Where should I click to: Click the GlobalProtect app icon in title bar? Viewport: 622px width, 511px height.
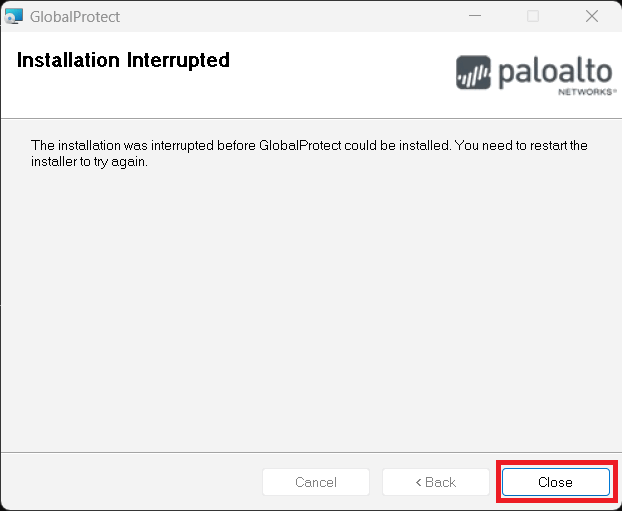(14, 16)
